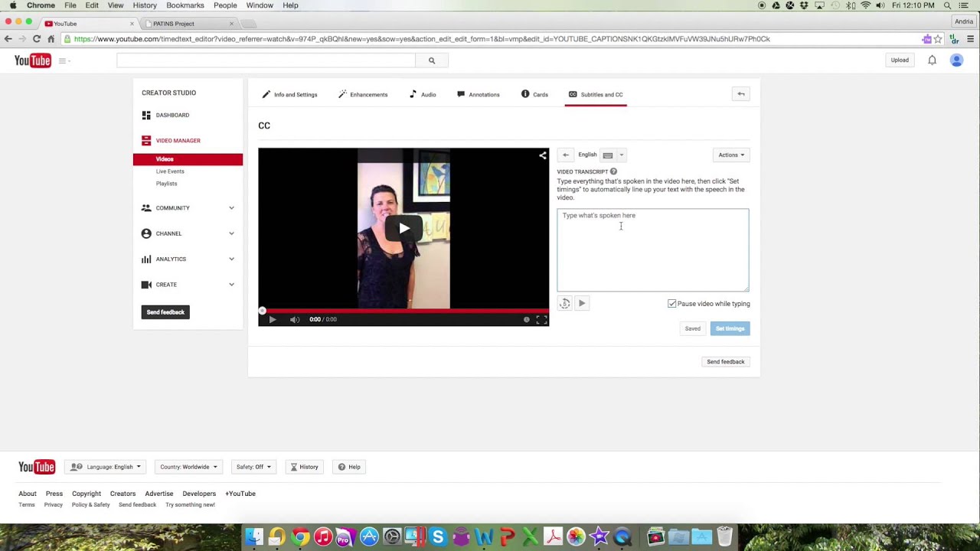Click the YouTube logo in header

32,60
